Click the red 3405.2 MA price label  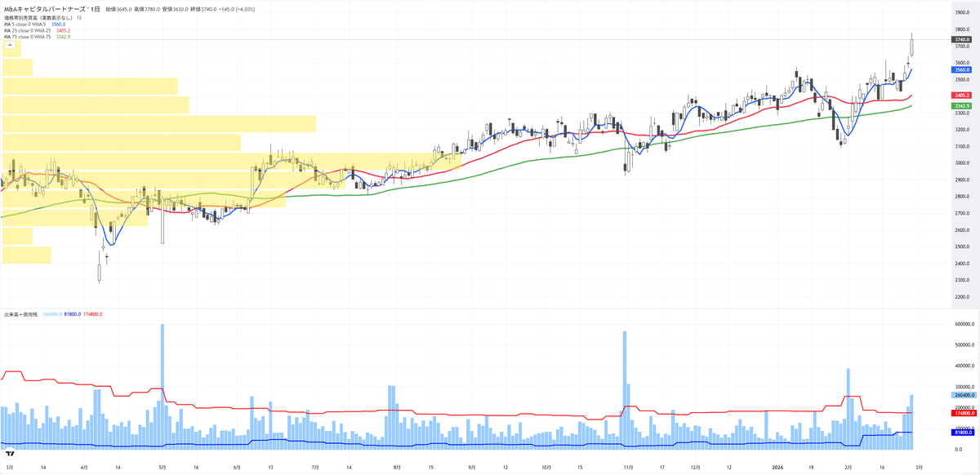click(961, 95)
